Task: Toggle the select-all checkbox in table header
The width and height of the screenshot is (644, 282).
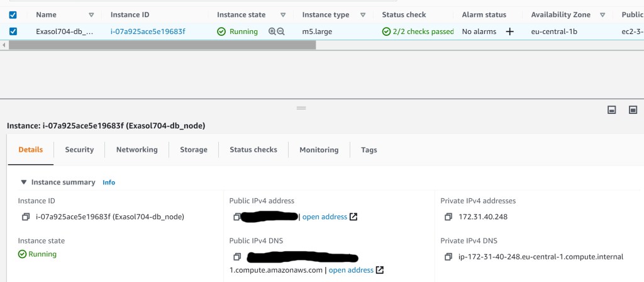Action: pyautogui.click(x=13, y=14)
